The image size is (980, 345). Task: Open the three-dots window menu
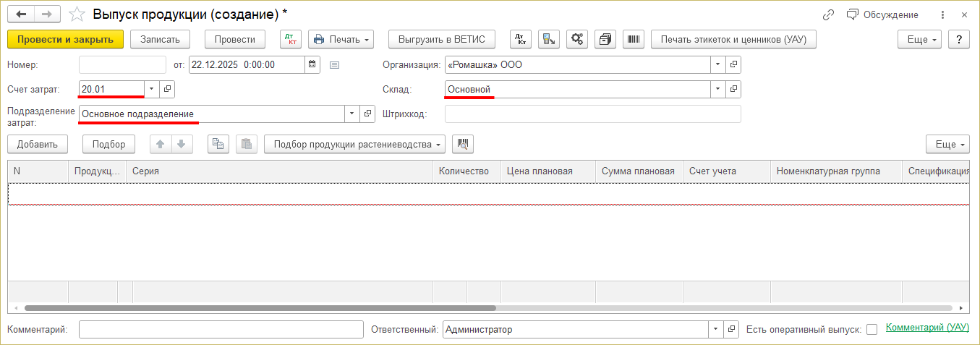[x=941, y=14]
